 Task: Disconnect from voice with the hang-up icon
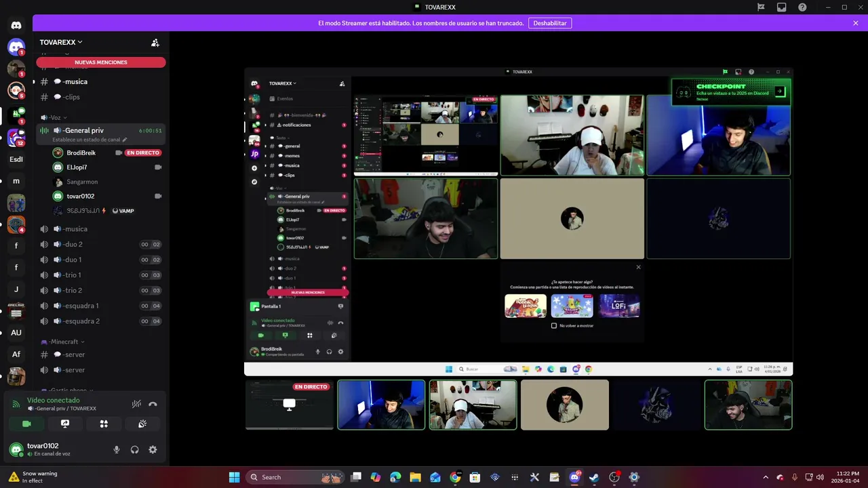click(x=153, y=404)
